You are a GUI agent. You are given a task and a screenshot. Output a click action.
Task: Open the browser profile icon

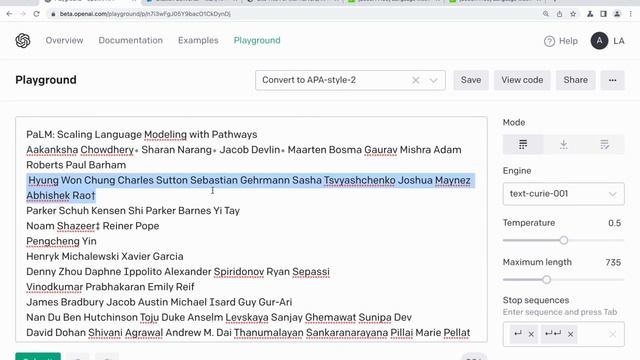point(617,14)
